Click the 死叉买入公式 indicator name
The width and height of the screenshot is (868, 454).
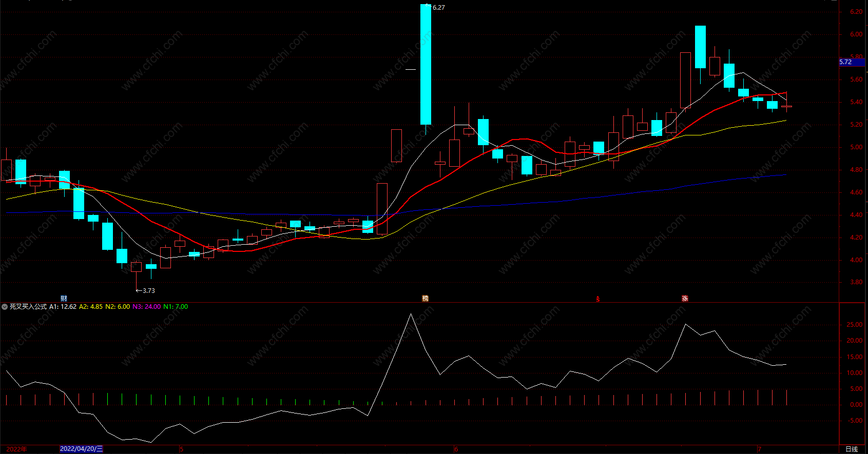(28, 307)
